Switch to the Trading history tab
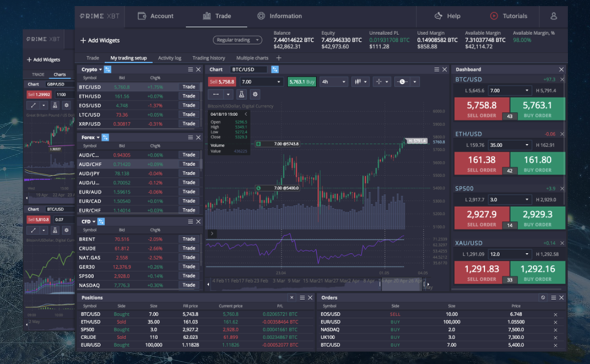The width and height of the screenshot is (590, 364). point(209,58)
